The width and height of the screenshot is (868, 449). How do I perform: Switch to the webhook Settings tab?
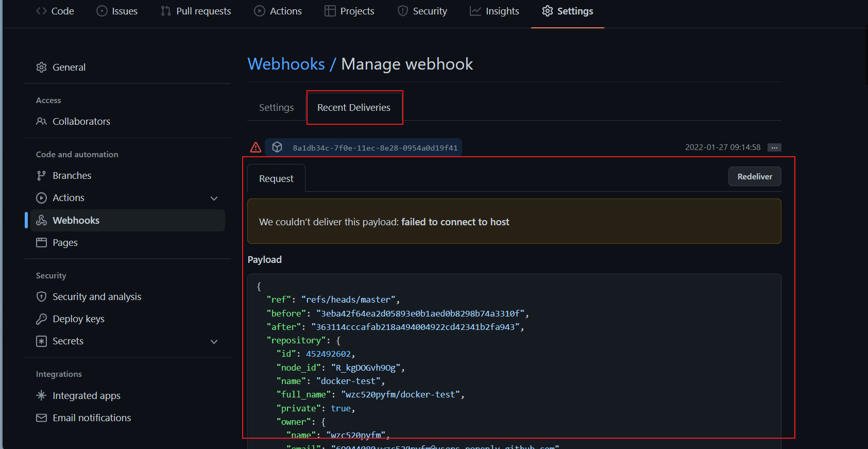coord(276,108)
